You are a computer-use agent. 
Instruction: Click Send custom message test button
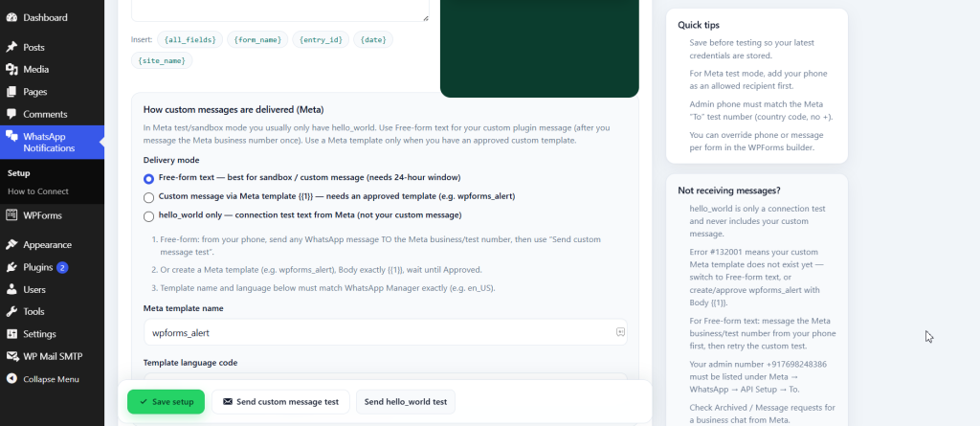tap(280, 402)
